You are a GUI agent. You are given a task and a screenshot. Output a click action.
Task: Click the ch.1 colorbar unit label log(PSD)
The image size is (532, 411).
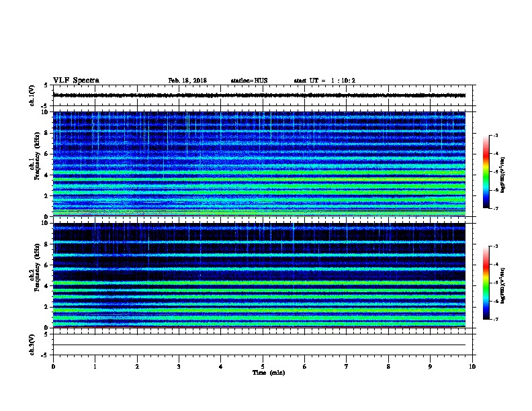click(x=502, y=175)
